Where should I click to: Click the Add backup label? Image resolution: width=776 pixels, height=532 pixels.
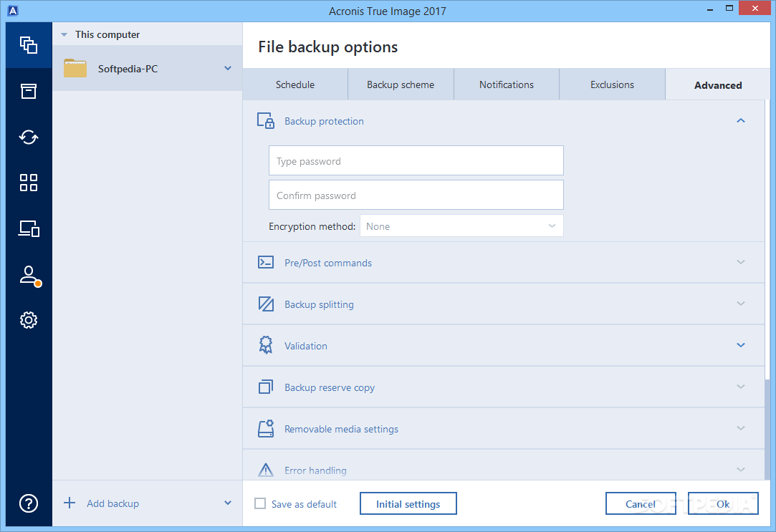[112, 503]
